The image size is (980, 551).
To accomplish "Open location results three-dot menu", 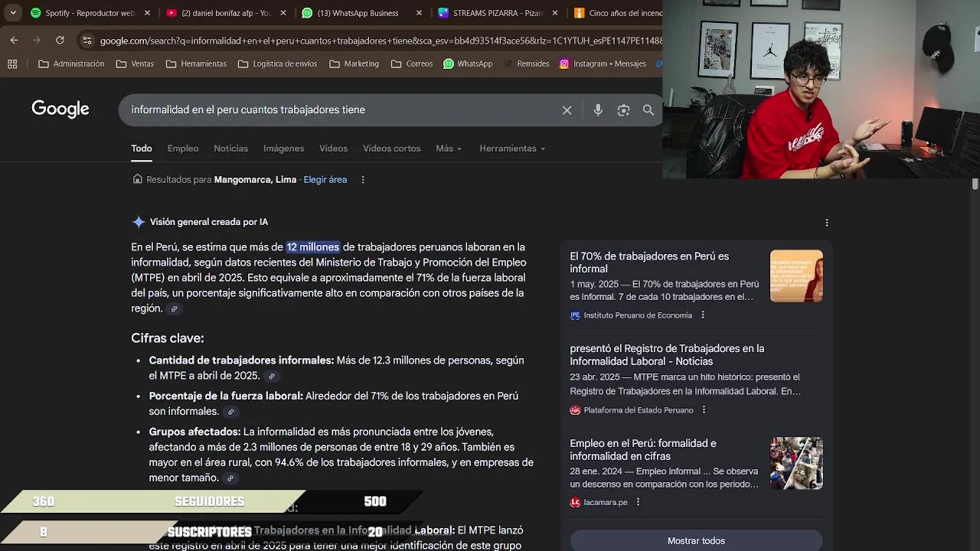I will (363, 180).
